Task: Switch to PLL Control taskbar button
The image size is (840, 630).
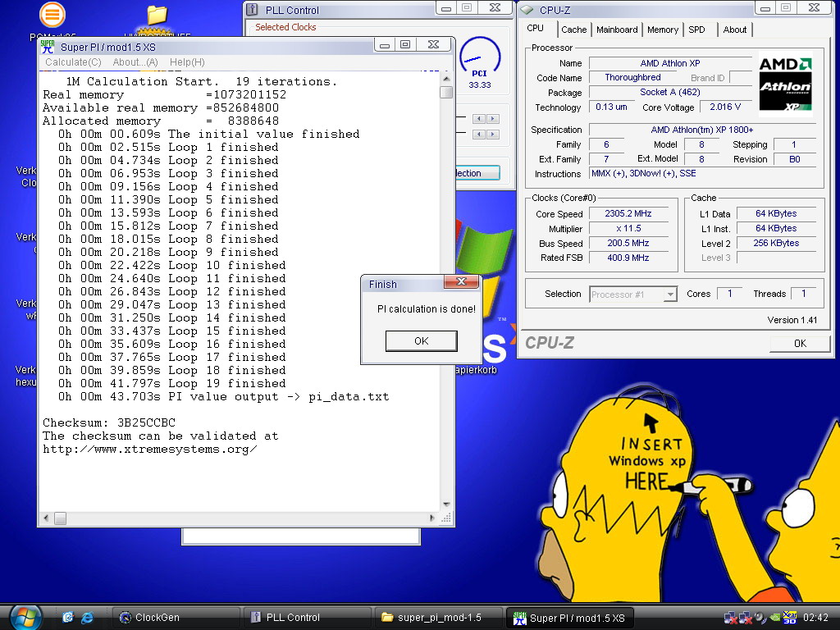Action: pyautogui.click(x=307, y=617)
